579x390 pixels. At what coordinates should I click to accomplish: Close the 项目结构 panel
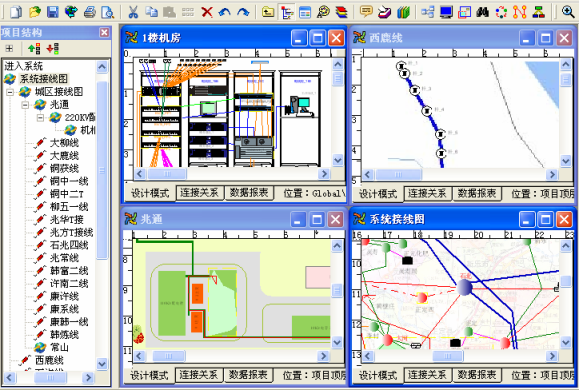105,32
